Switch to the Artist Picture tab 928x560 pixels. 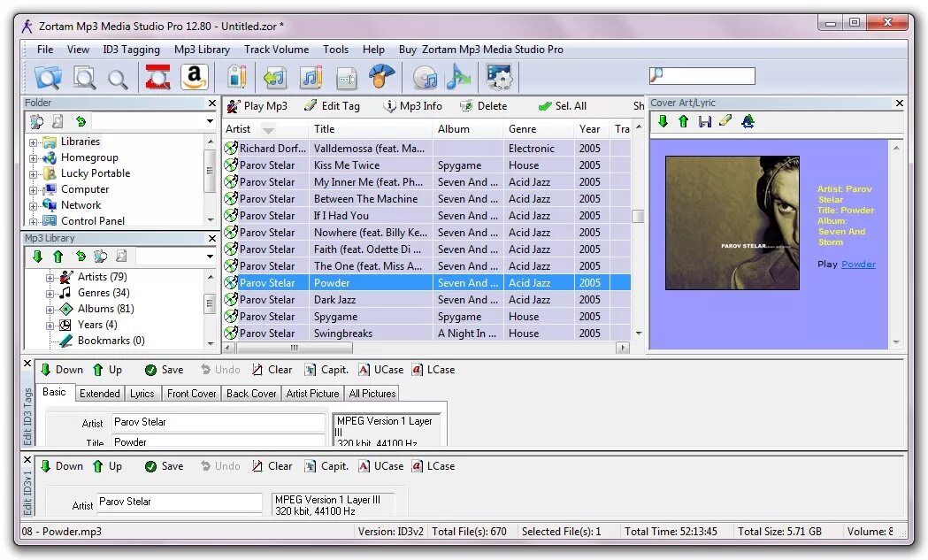pos(312,394)
